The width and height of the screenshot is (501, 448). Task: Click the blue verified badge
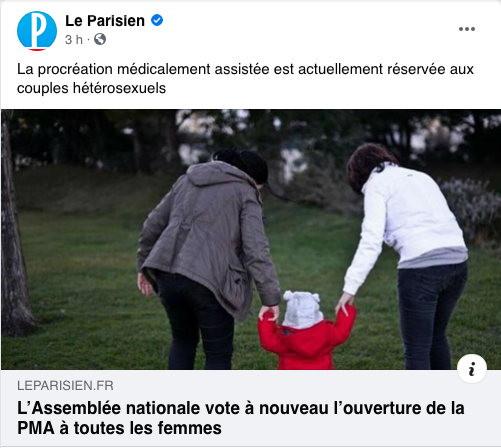click(157, 21)
